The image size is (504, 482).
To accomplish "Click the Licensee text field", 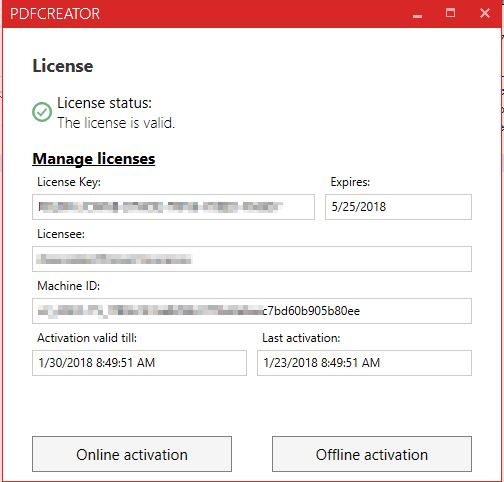I will (x=252, y=259).
